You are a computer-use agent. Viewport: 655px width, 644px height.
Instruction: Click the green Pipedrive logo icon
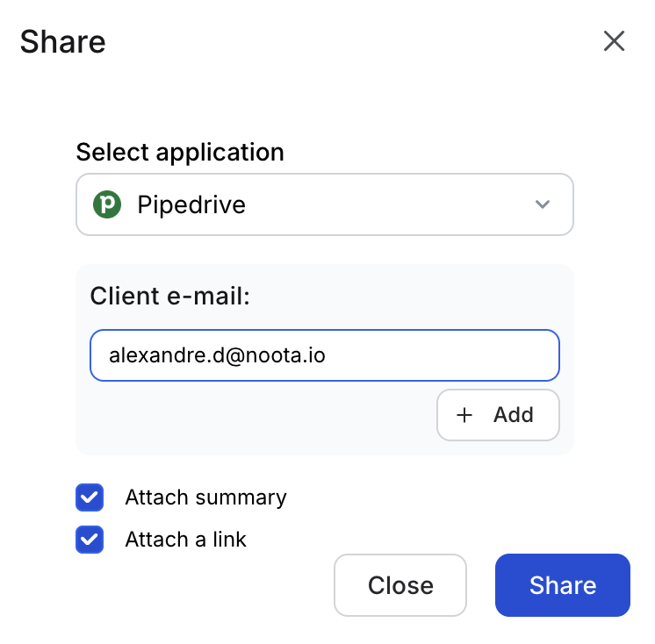click(x=107, y=204)
